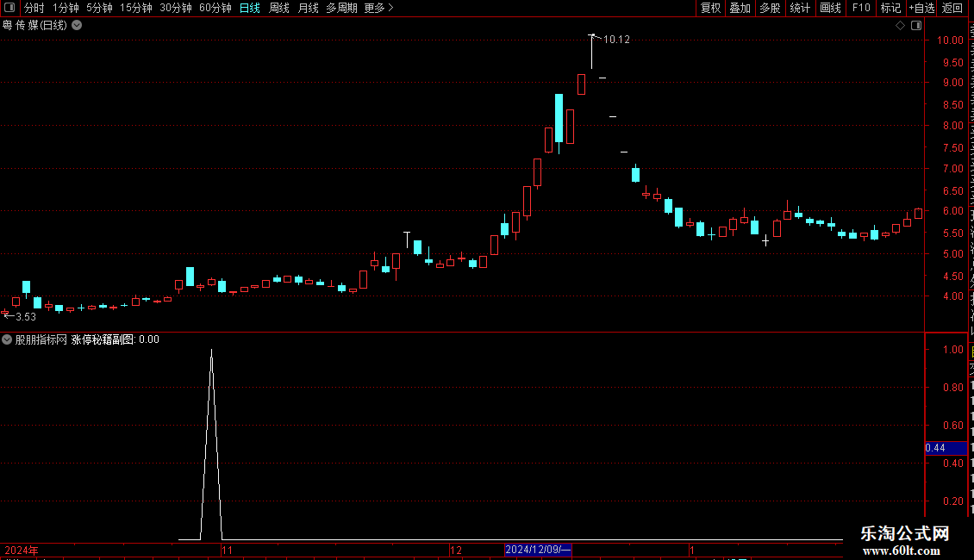Open F10 company information
The width and height of the screenshot is (974, 560).
861,8
